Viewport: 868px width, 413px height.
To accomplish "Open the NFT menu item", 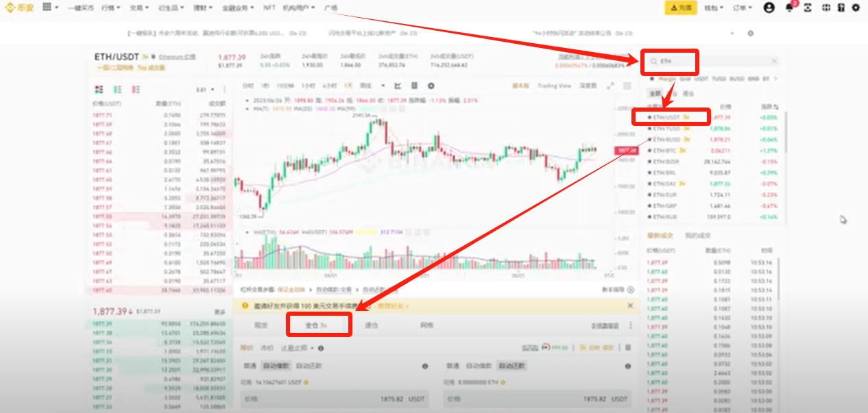I will pyautogui.click(x=269, y=8).
